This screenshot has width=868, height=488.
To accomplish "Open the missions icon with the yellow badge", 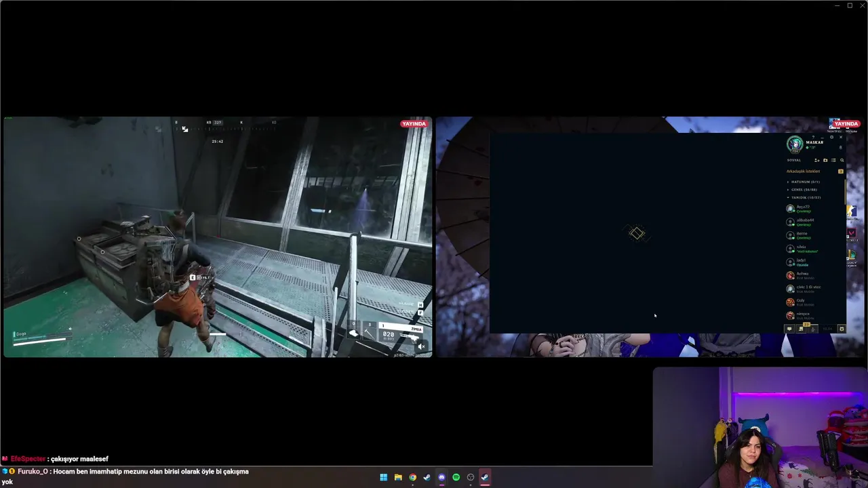I will (801, 328).
